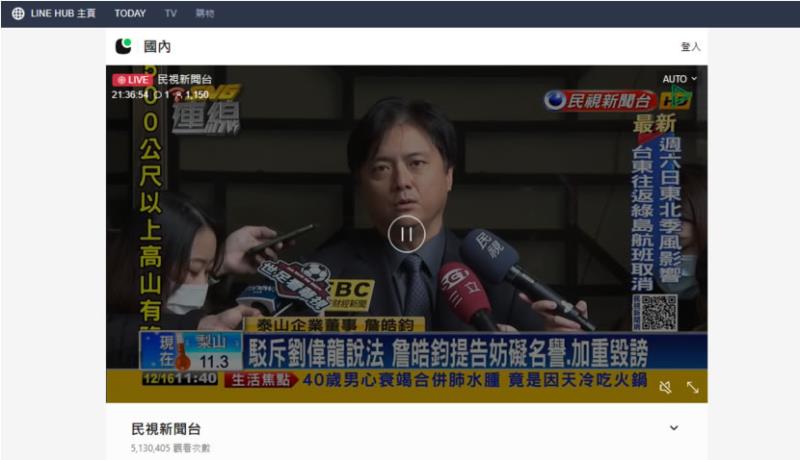Click the LINE TODAY logo icon
Screen dimensions: 800x460
123,46
